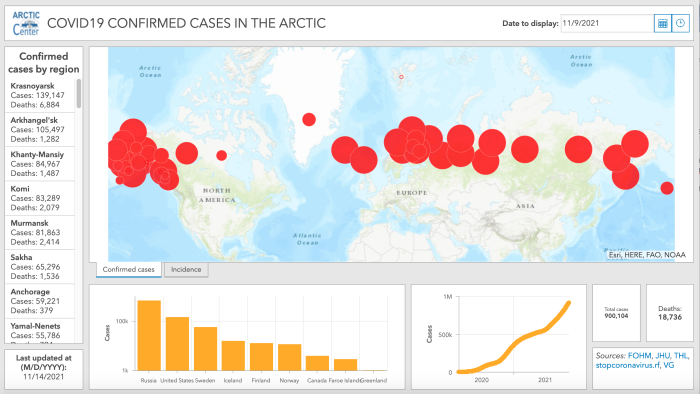Click the Total cases 900,104 indicator

point(616,313)
